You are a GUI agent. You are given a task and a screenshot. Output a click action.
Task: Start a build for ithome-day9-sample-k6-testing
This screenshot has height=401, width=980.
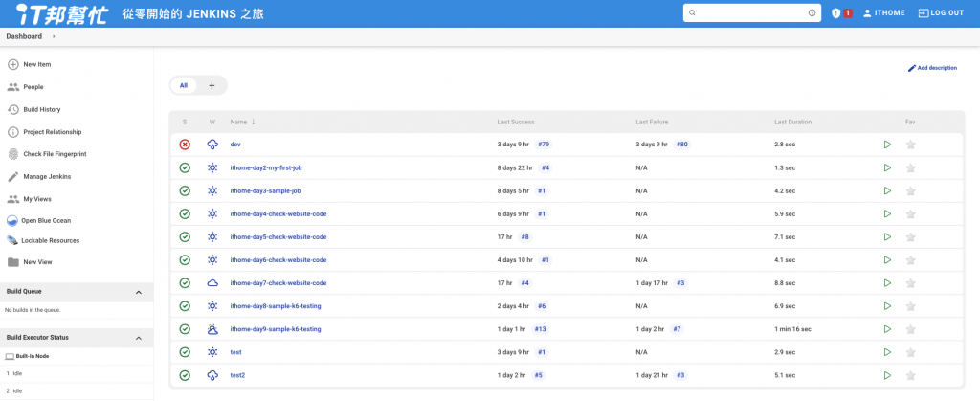click(887, 329)
